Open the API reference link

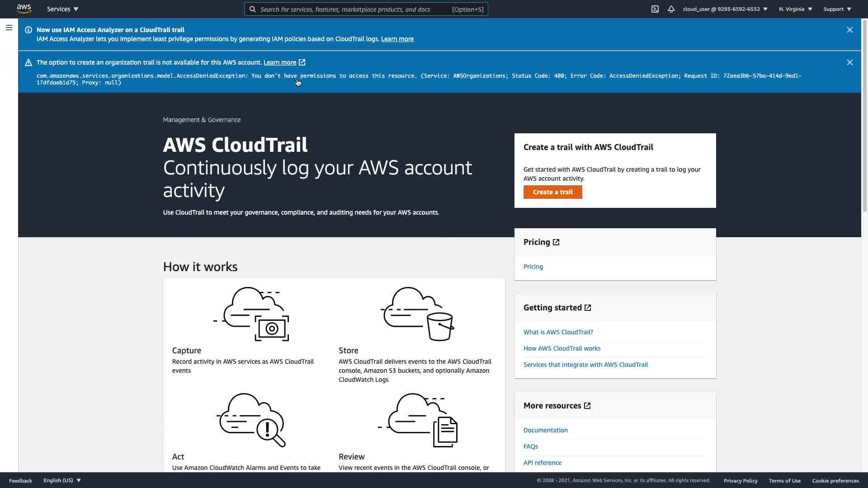point(542,463)
